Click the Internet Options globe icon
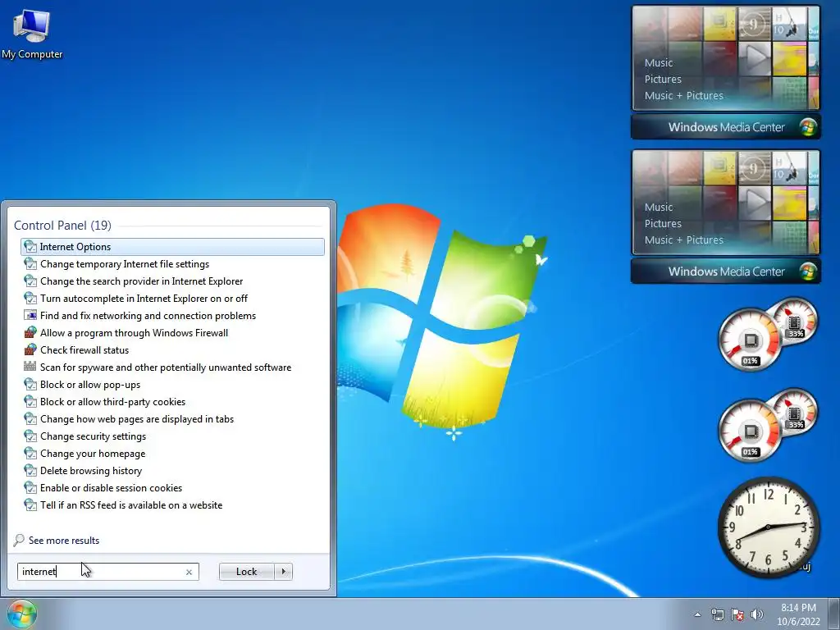 [x=30, y=247]
